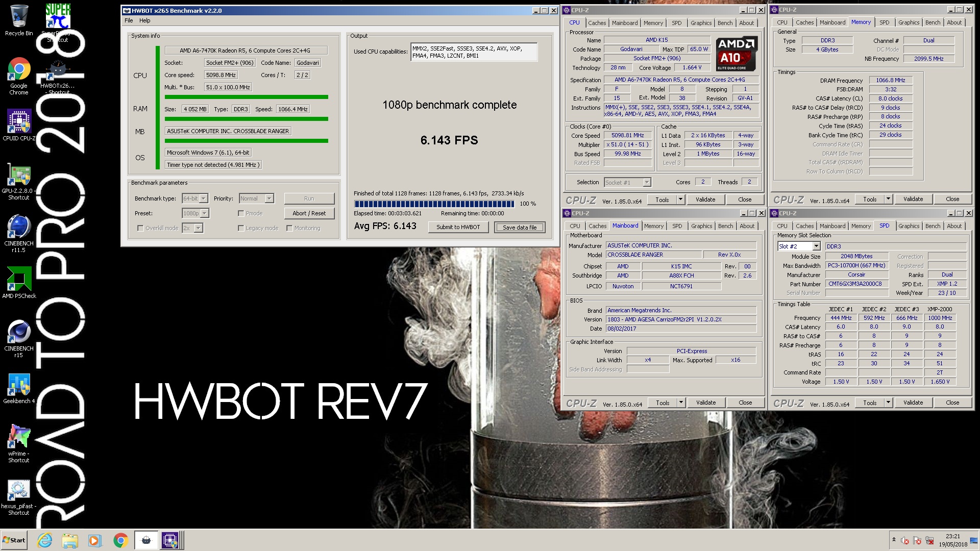980x551 pixels.
Task: Switch to Caches tab in CPU-Z CPU window
Action: pyautogui.click(x=597, y=23)
